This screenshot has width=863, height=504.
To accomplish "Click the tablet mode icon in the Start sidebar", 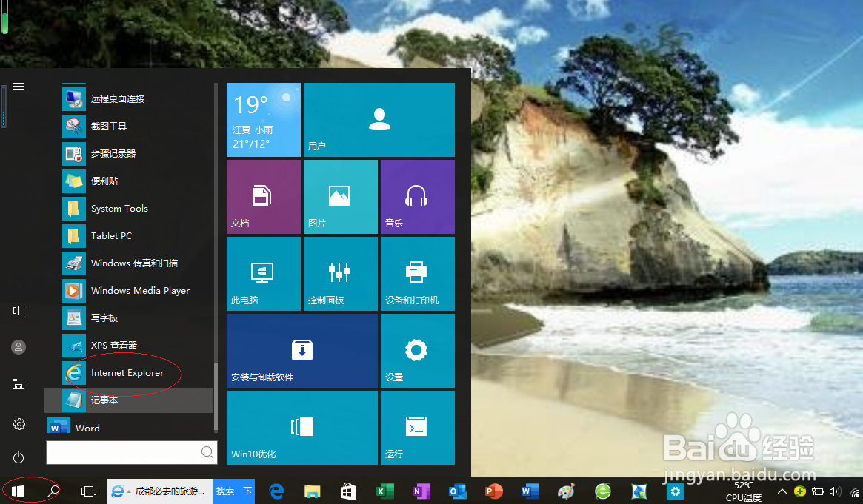I will click(x=19, y=311).
